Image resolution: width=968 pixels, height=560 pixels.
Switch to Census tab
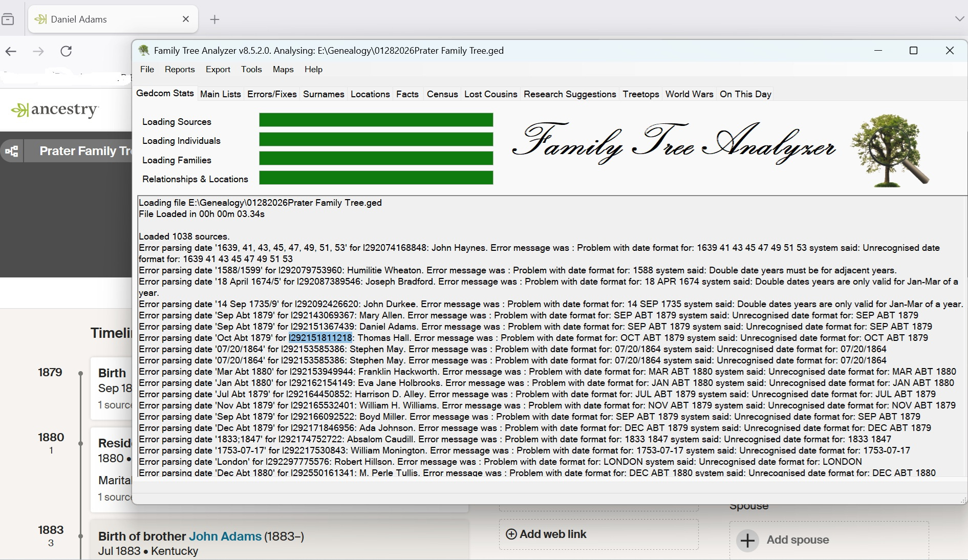tap(442, 94)
